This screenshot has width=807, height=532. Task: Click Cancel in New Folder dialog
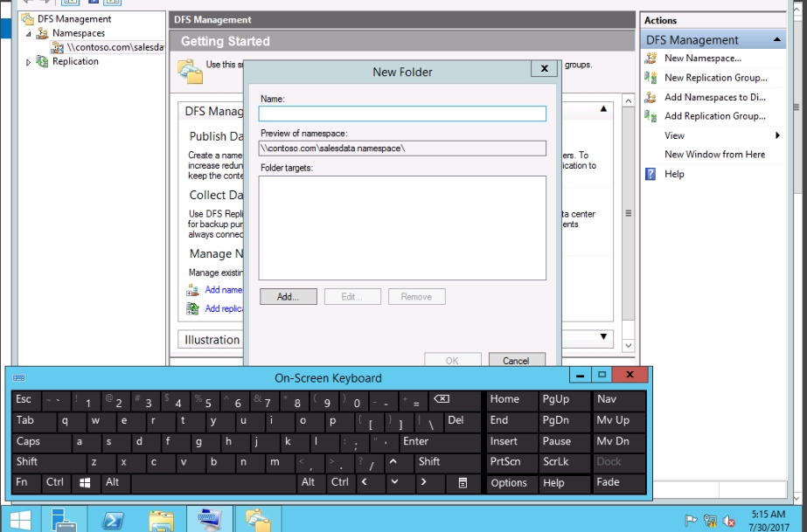[517, 360]
